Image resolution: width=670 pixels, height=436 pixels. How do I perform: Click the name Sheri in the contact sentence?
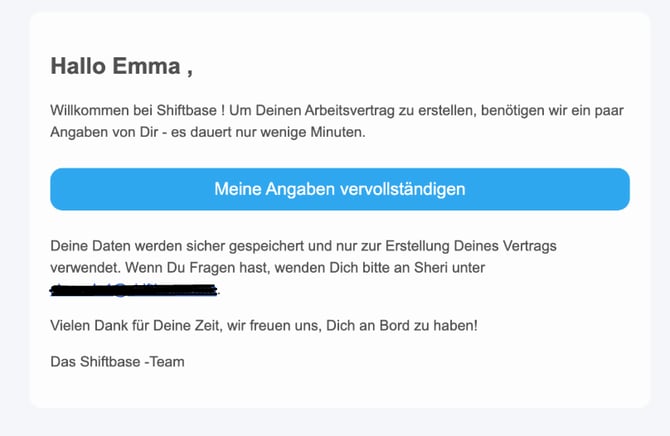(431, 268)
